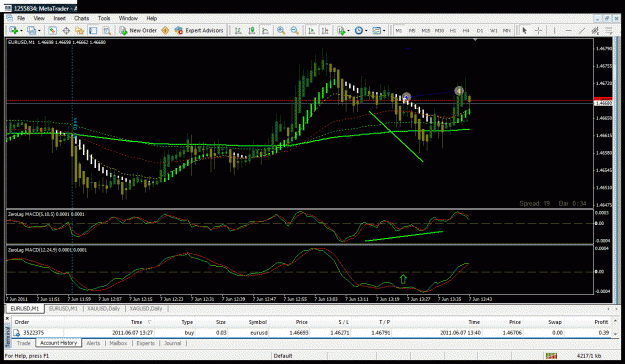Open the Insert menu
This screenshot has width=625, height=364.
tap(59, 18)
